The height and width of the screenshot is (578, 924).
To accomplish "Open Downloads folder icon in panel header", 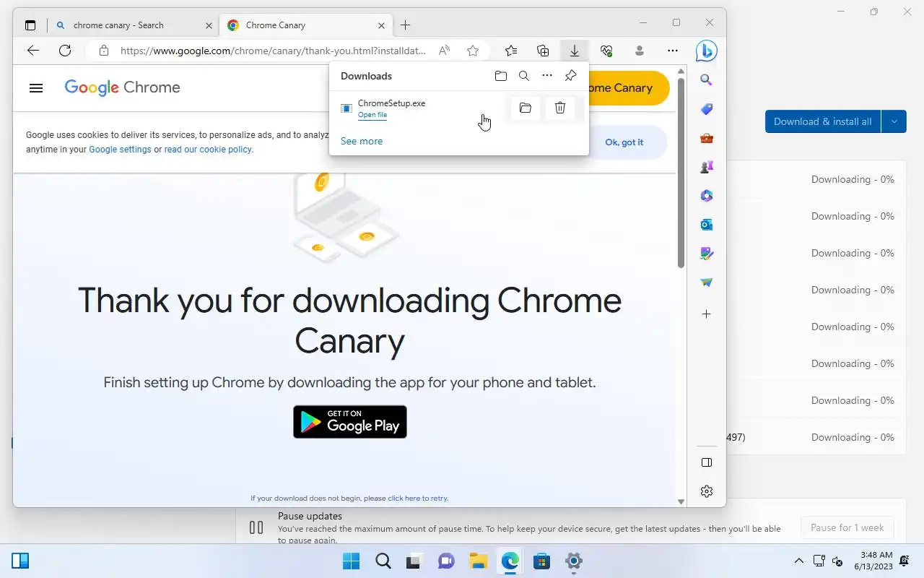I will click(501, 76).
